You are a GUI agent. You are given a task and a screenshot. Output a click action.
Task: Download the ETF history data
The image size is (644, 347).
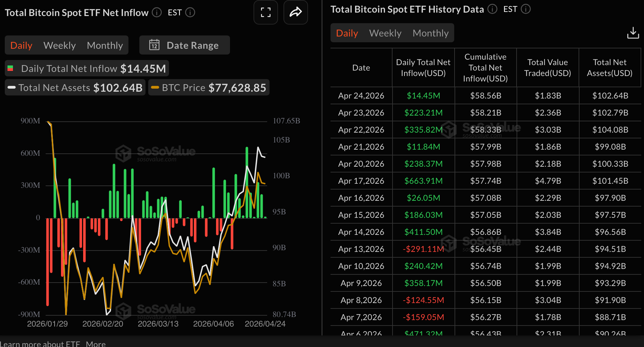tap(633, 33)
